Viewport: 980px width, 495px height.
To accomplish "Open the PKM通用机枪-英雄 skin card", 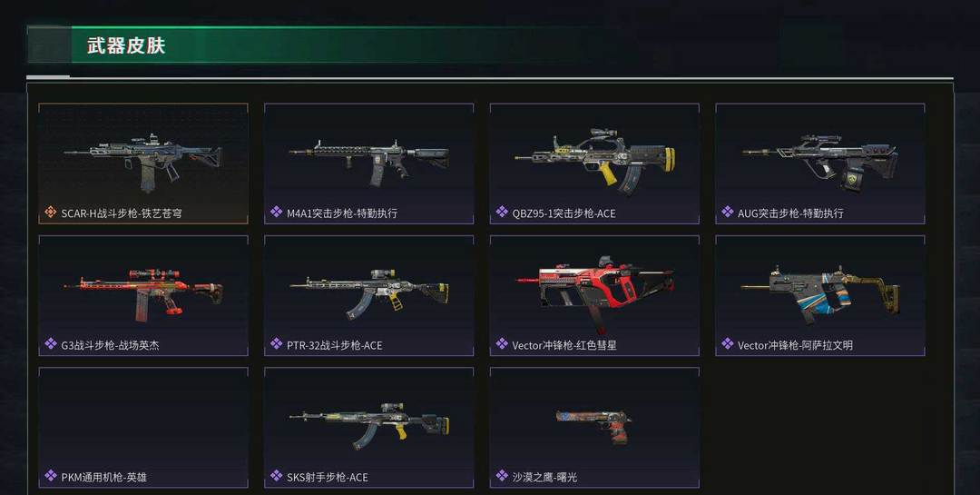I will (143, 428).
